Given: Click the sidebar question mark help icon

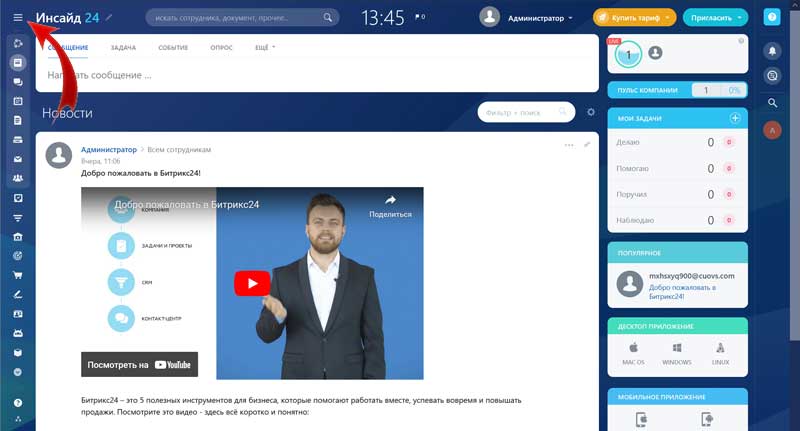Looking at the screenshot, I should tap(18, 403).
